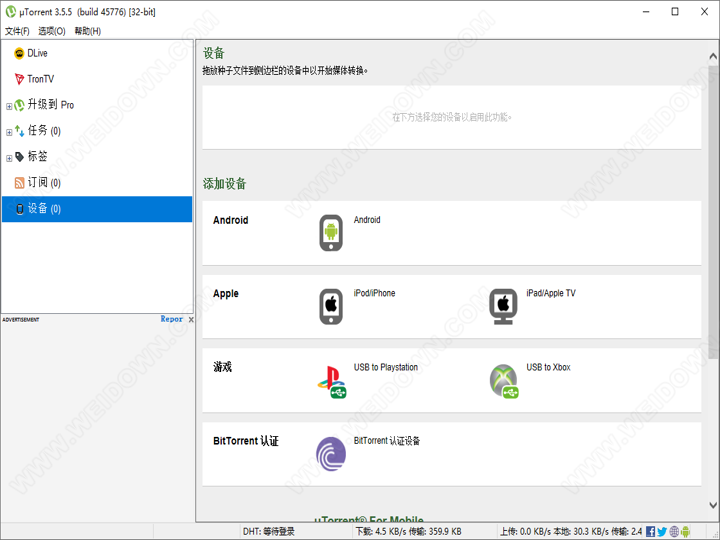Click the DLive yellow icon
Screen dimensions: 720x540
tap(19, 53)
